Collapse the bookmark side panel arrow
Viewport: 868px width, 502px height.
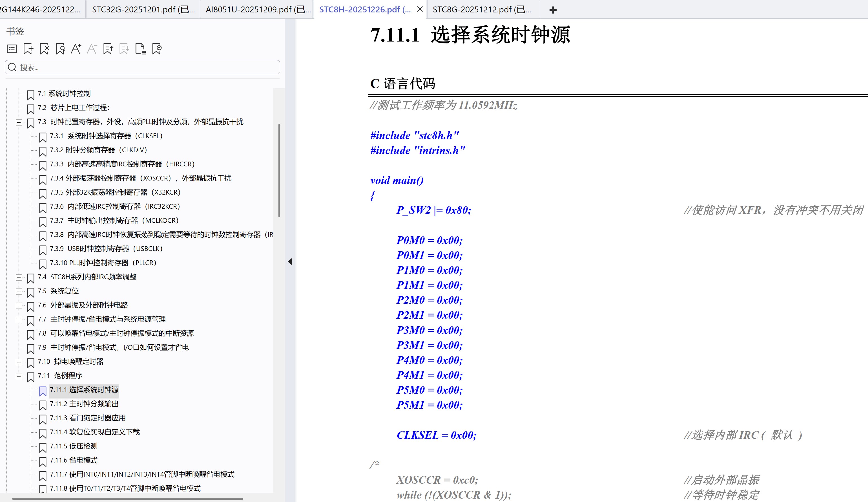[290, 262]
